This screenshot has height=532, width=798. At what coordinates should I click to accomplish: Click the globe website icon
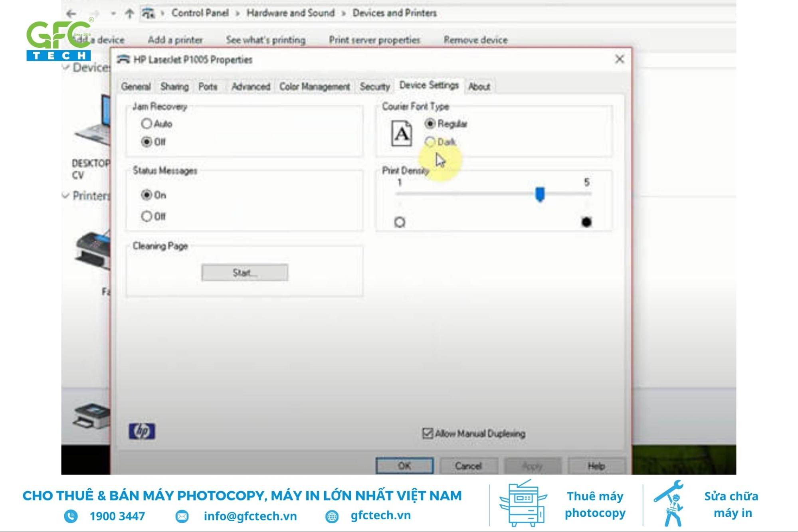[x=332, y=516]
